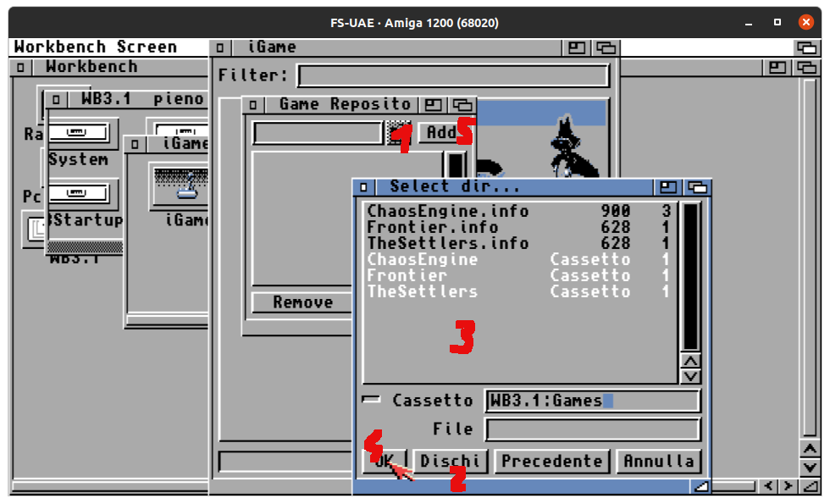Click Workbench window scroll up arrow
830x504 pixels.
(x=810, y=450)
